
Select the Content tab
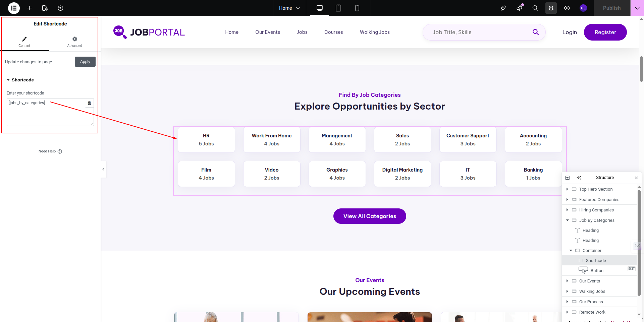tap(24, 42)
